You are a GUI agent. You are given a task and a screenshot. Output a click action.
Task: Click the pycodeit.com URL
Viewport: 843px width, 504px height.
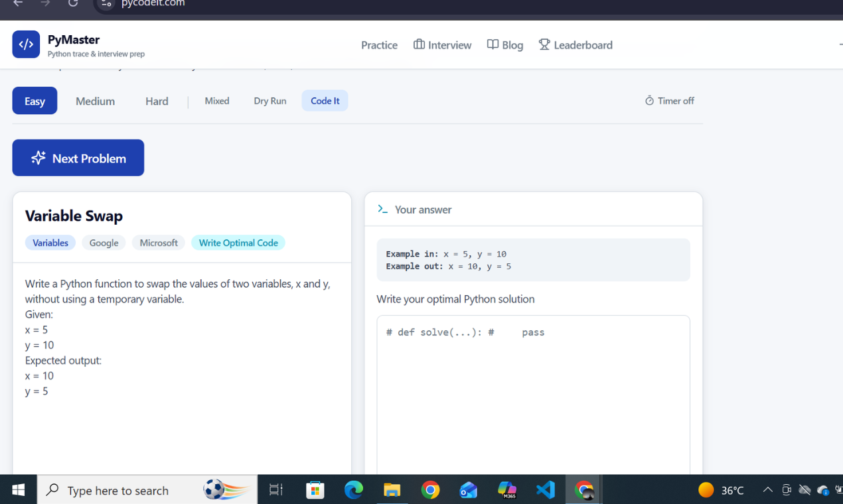[153, 4]
